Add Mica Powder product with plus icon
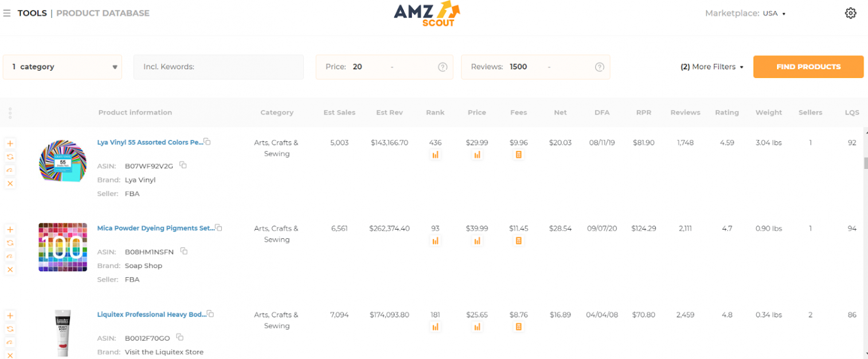Screen dimensions: 868x359 10,229
